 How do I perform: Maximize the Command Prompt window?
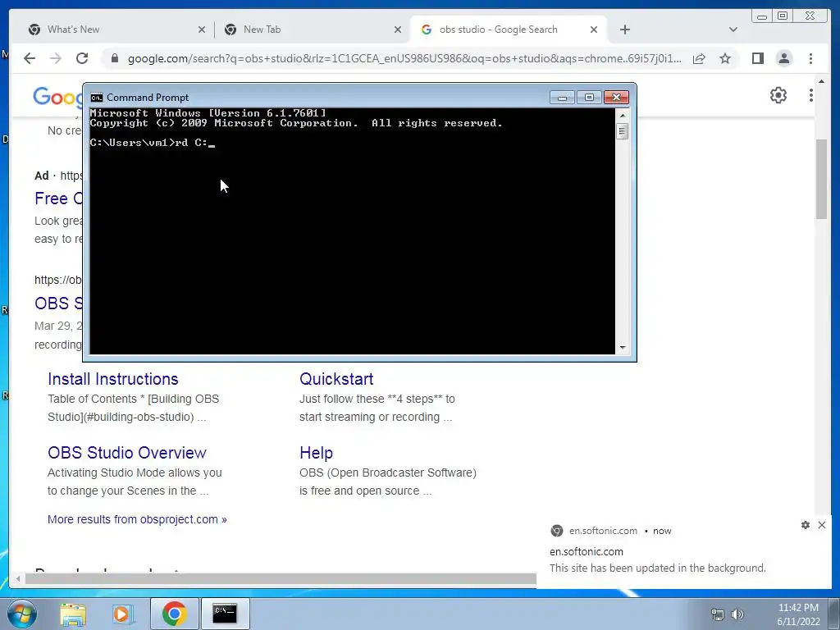[x=589, y=98]
